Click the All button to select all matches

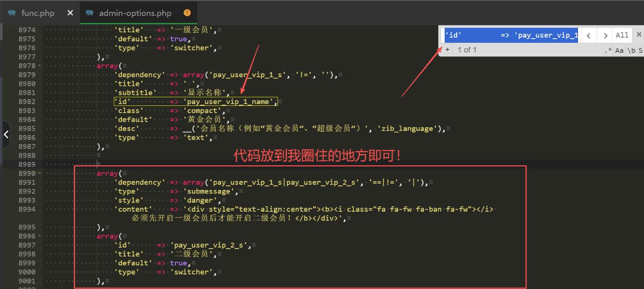click(x=622, y=35)
